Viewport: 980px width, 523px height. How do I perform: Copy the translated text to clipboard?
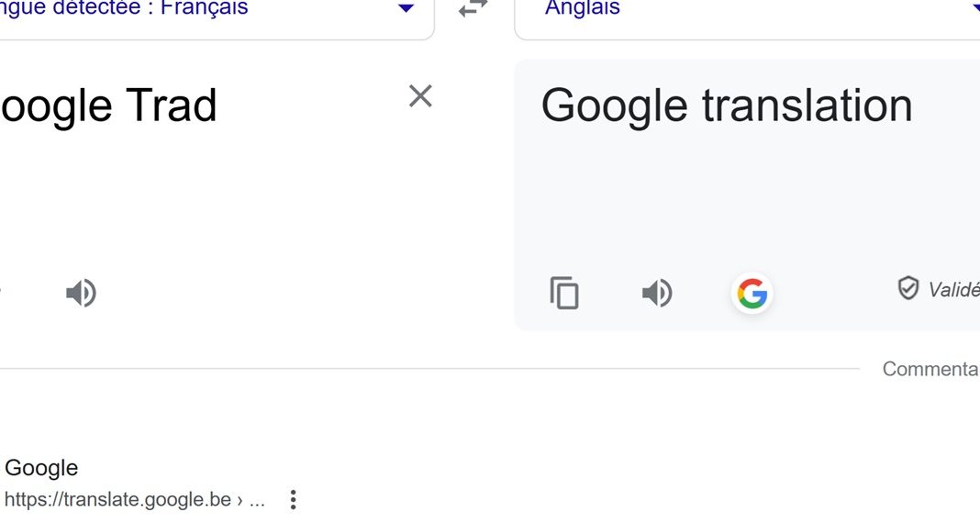coord(564,293)
